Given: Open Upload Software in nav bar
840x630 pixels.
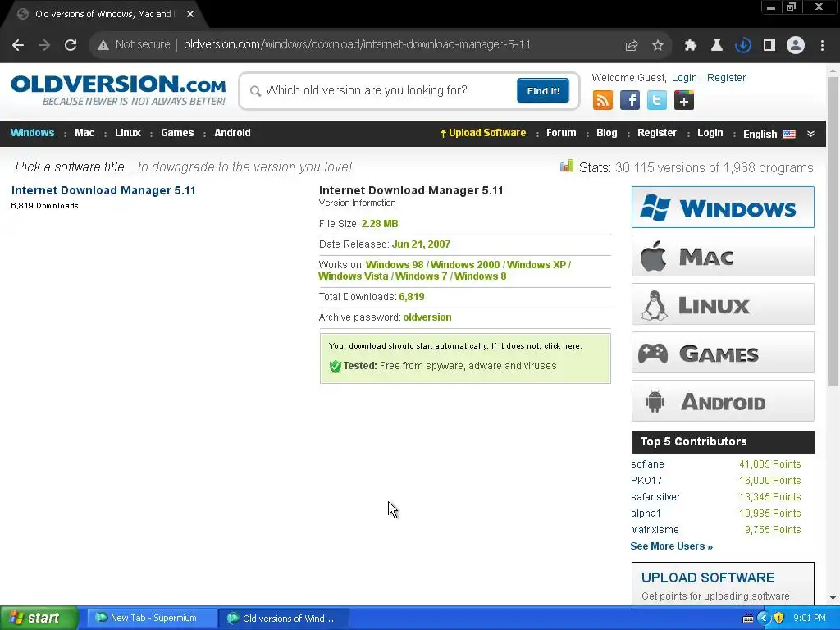Looking at the screenshot, I should tap(482, 133).
